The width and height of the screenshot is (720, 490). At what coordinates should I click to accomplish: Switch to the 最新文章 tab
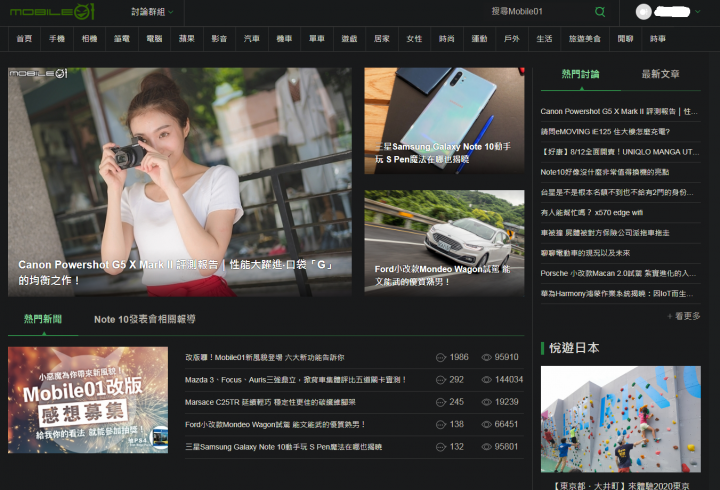point(660,74)
